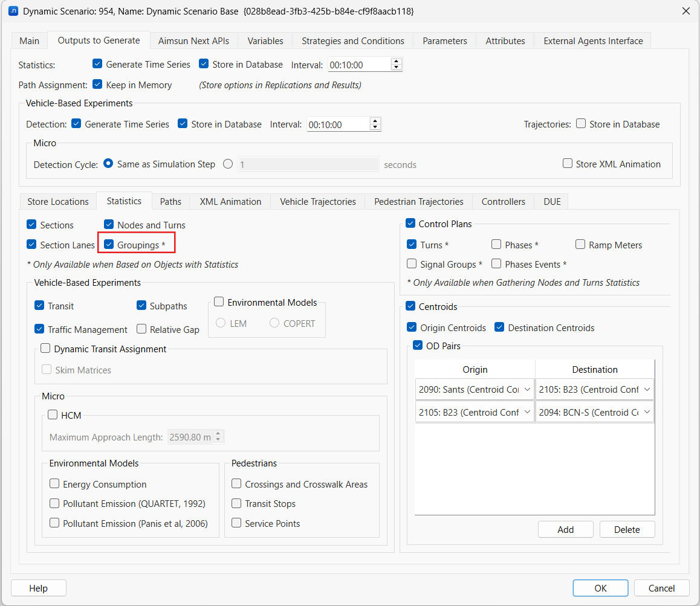Increase the Statistics interval with up arrow

tap(396, 61)
